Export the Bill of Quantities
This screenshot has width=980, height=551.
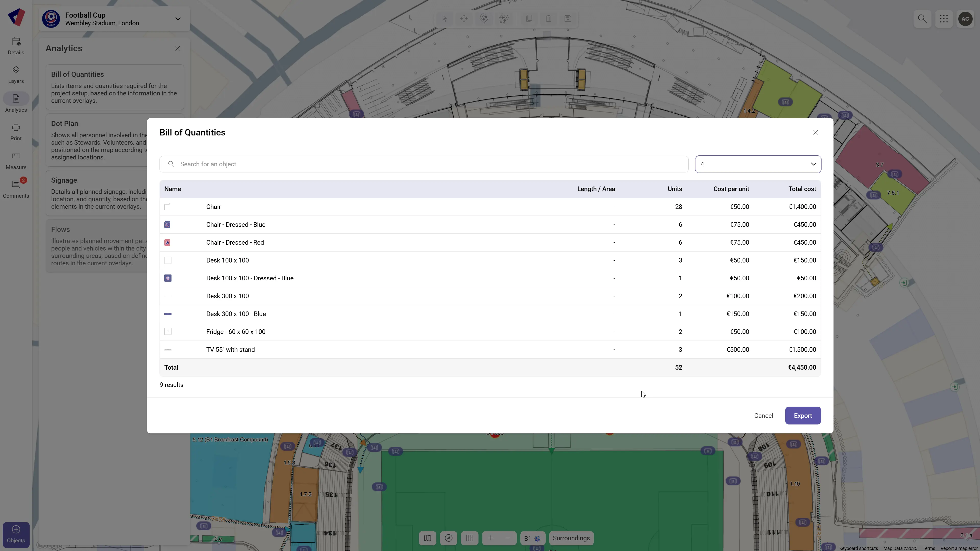pyautogui.click(x=802, y=415)
